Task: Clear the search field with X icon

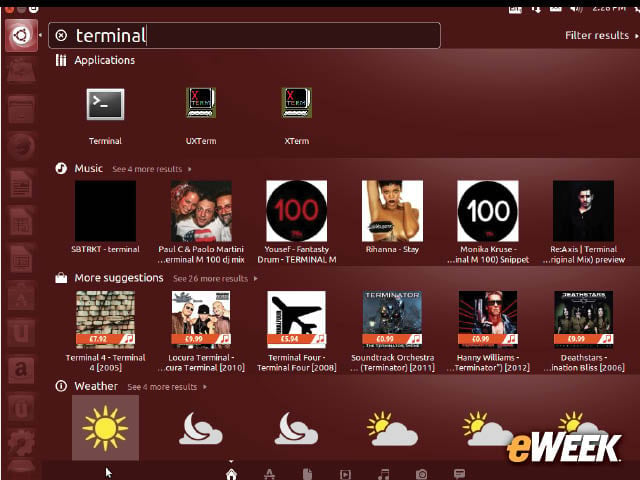Action: coord(61,36)
